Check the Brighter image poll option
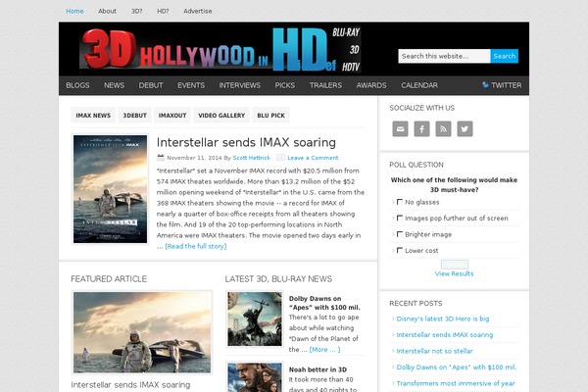588x392 pixels. [x=400, y=234]
